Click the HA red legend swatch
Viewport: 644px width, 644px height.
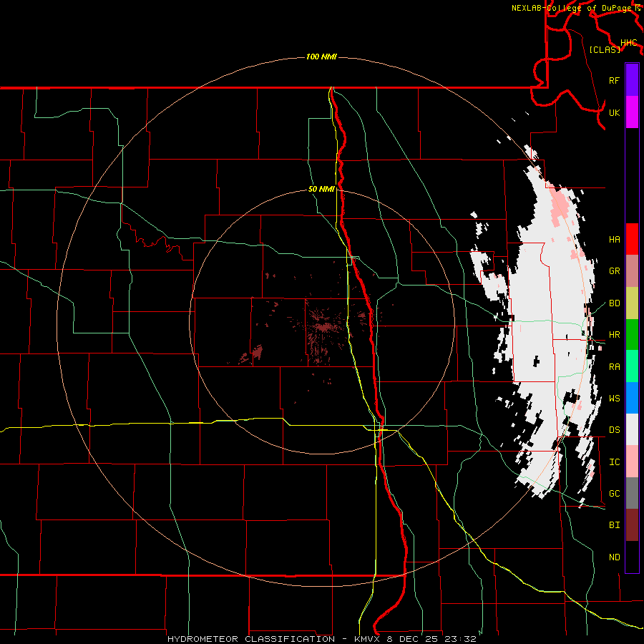[x=632, y=239]
